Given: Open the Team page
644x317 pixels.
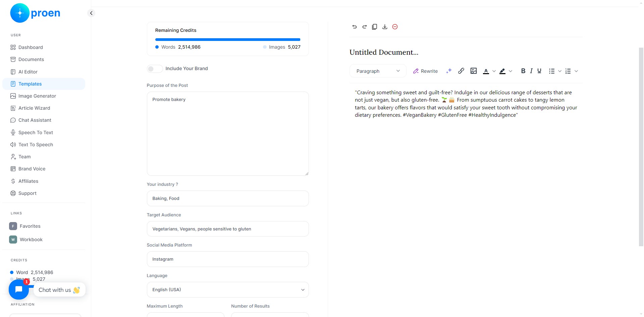Looking at the screenshot, I should (44, 157).
